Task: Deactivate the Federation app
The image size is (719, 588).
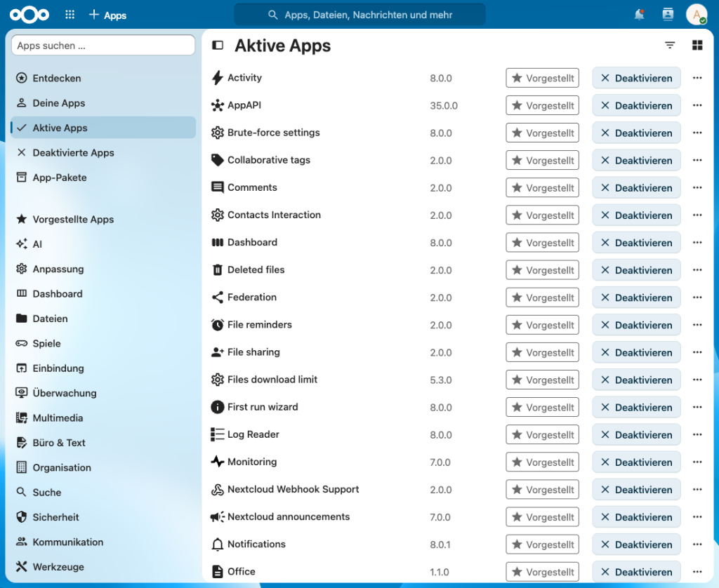Action: tap(636, 298)
